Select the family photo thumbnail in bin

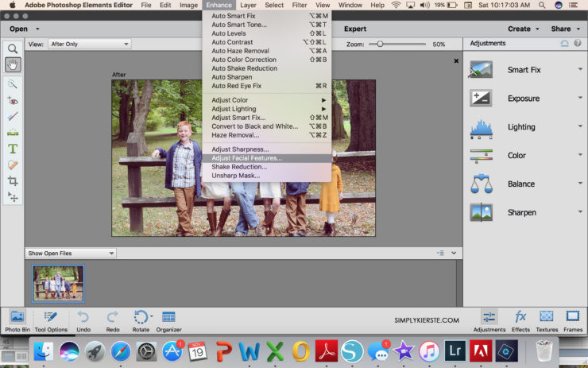point(58,284)
